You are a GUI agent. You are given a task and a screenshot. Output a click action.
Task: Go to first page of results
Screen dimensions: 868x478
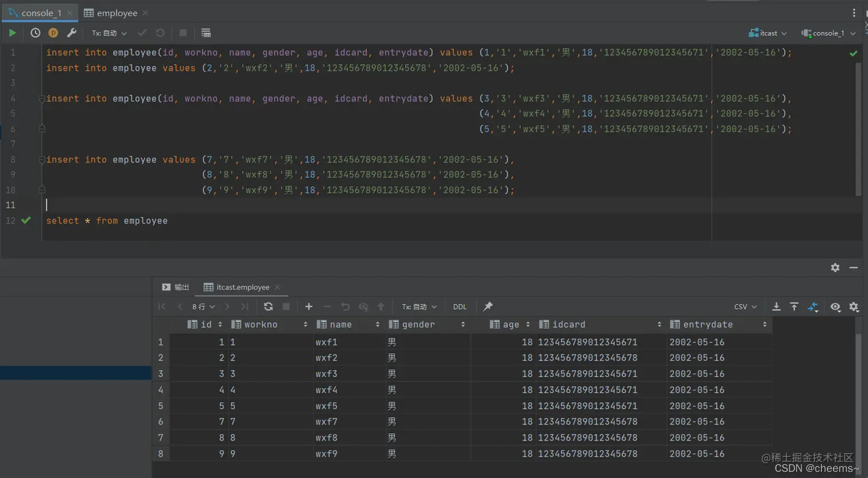click(162, 307)
